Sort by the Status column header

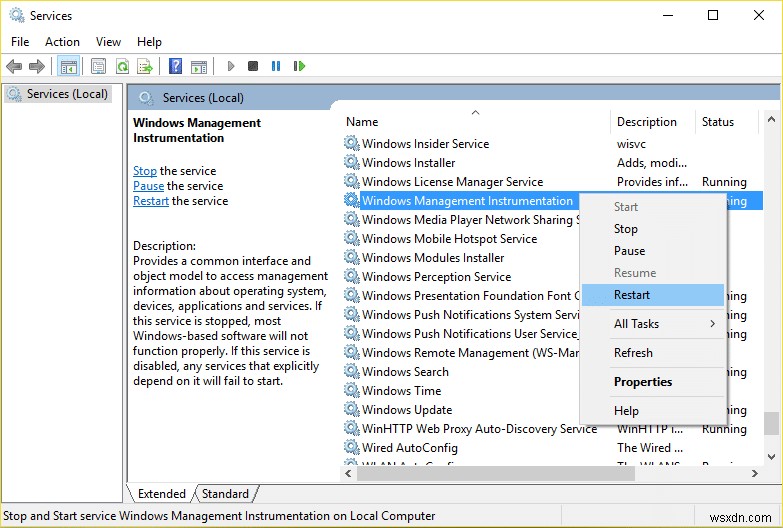[x=726, y=122]
